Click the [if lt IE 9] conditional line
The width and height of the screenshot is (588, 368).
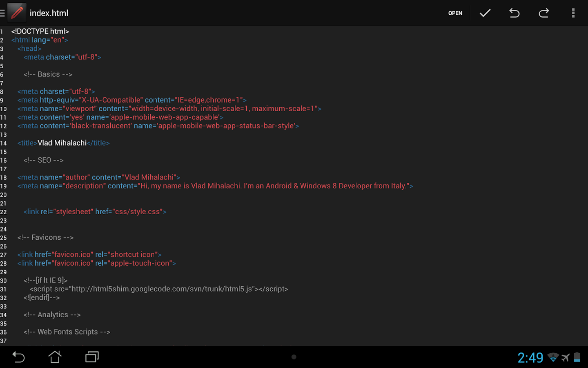tap(45, 280)
